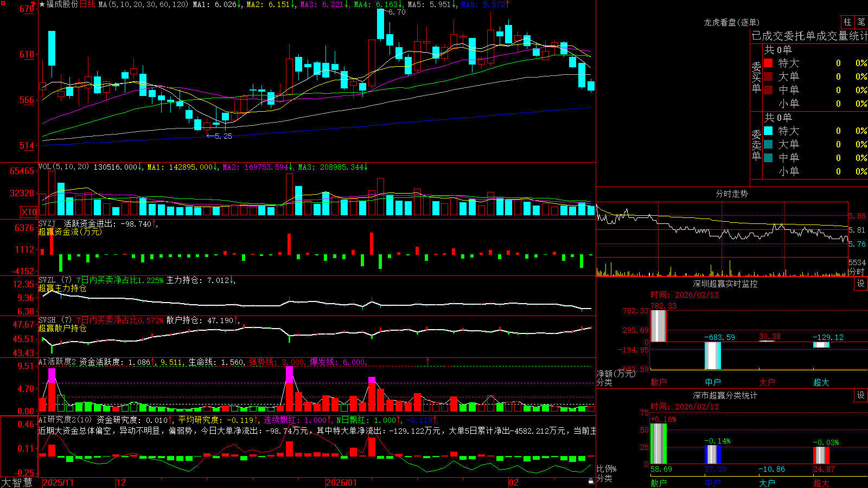Click the 深市超赢分类统计 panel title

pos(725,395)
